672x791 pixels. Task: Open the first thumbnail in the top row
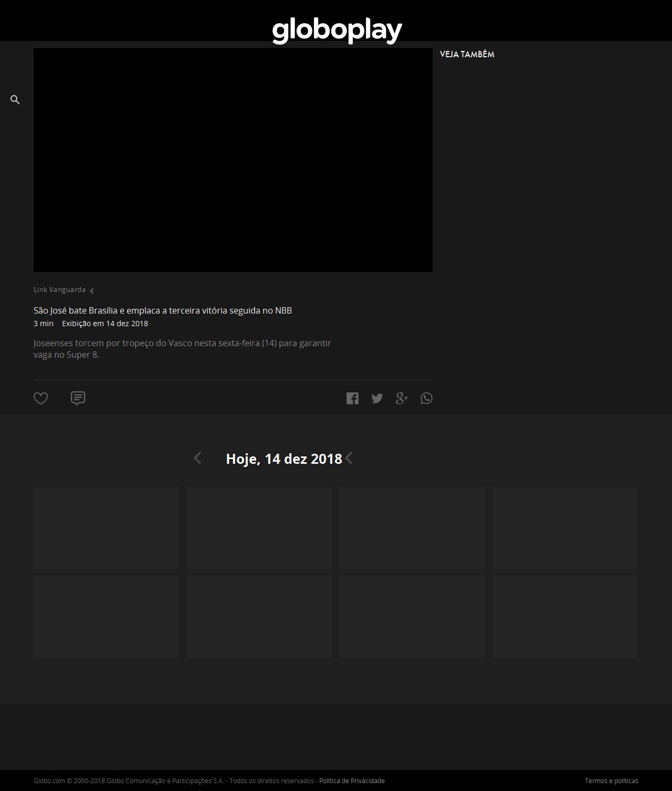point(106,527)
